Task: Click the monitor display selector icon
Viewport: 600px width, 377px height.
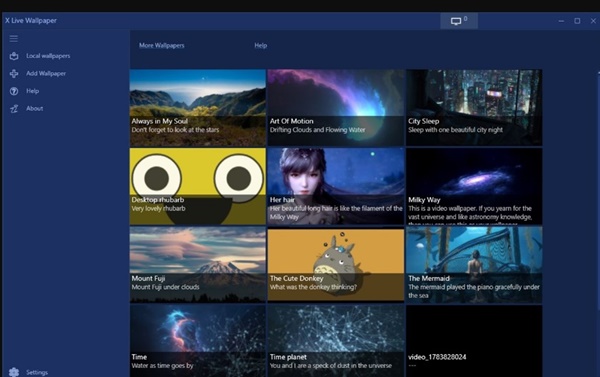Action: [x=456, y=21]
